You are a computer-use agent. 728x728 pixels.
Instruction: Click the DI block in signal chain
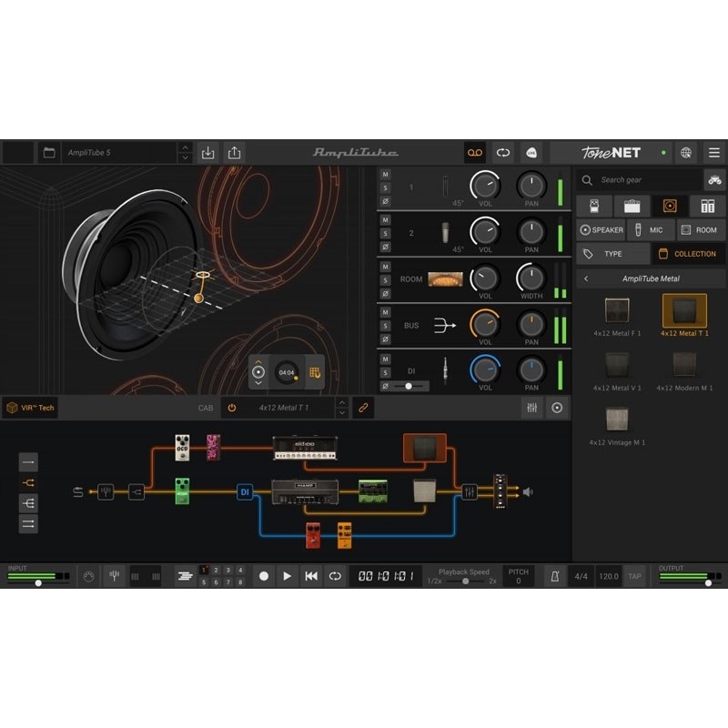[x=245, y=492]
